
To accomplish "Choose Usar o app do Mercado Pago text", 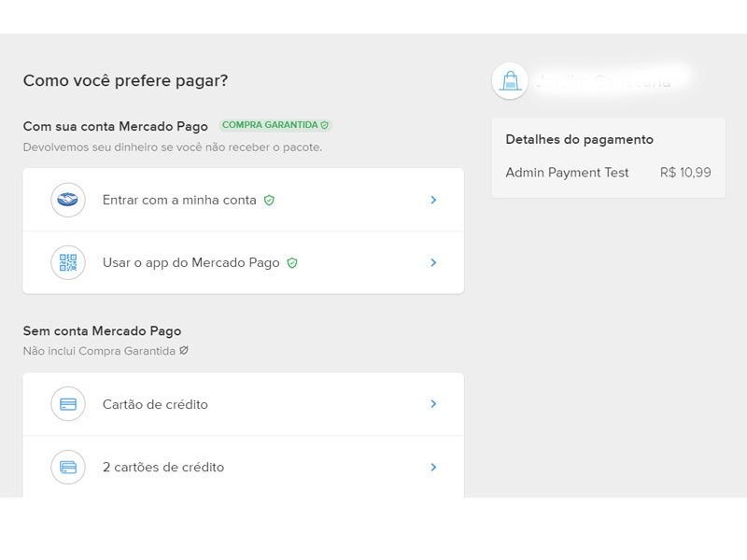I will click(190, 263).
